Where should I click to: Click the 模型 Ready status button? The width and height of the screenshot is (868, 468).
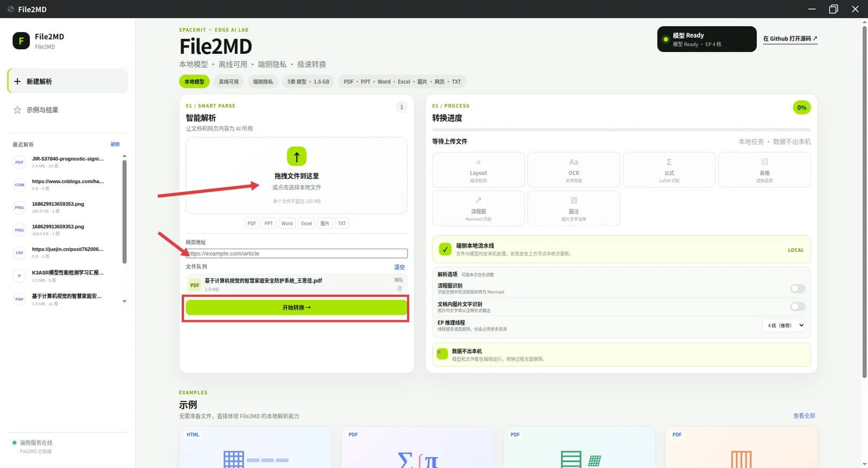click(707, 39)
